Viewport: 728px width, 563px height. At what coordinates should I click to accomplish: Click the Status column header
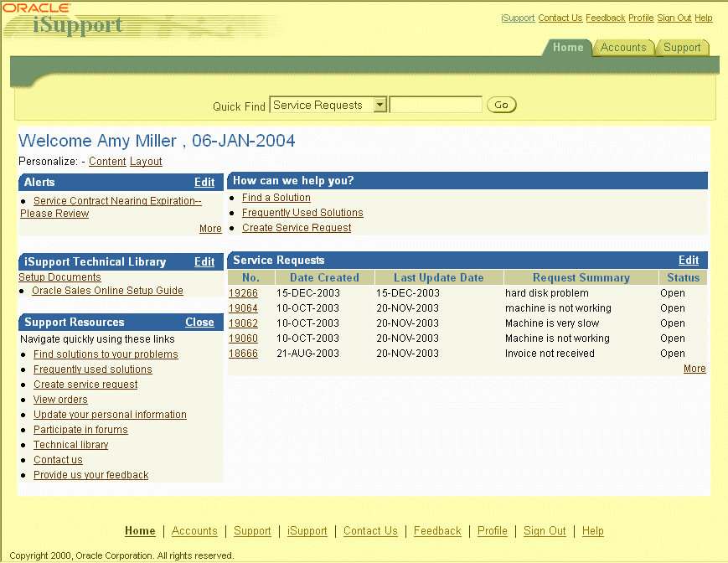(683, 277)
